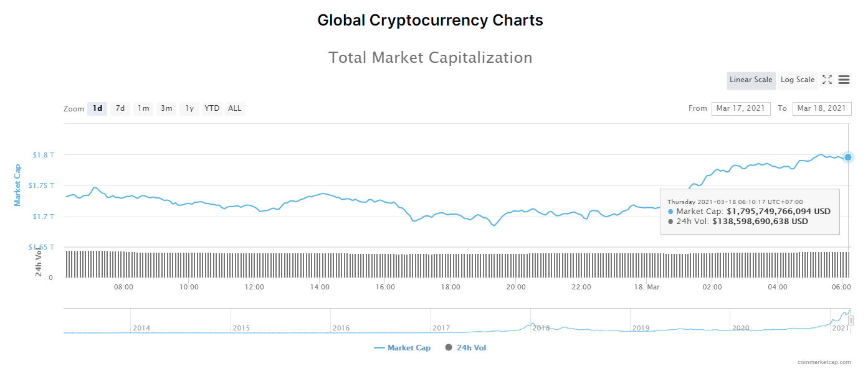868x379 pixels.
Task: Click the highlighted market cap data point
Action: (848, 157)
